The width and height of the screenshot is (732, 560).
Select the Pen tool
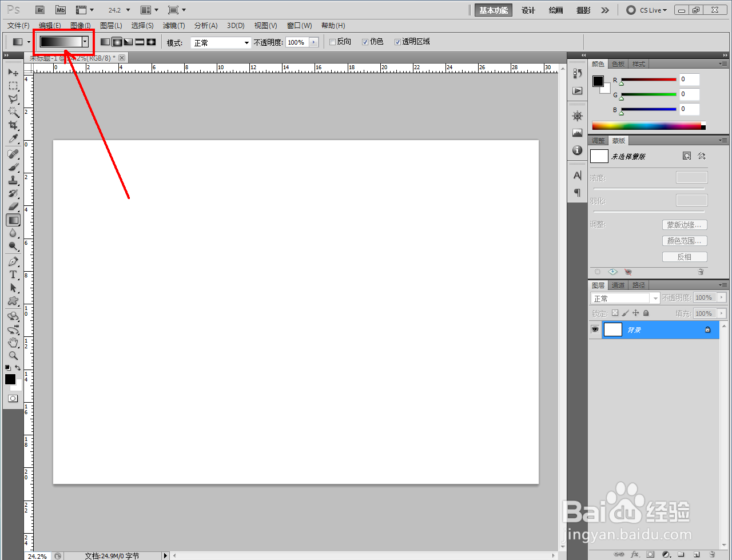tap(13, 262)
